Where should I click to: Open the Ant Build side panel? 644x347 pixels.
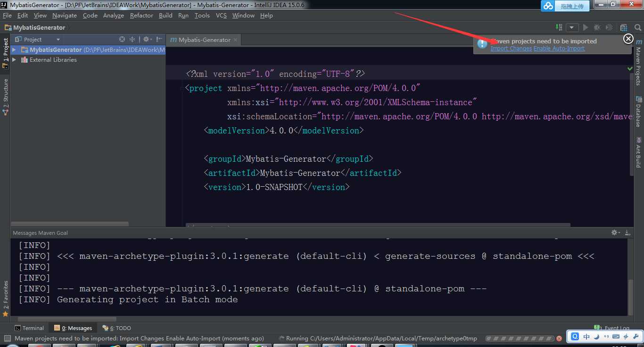638,152
